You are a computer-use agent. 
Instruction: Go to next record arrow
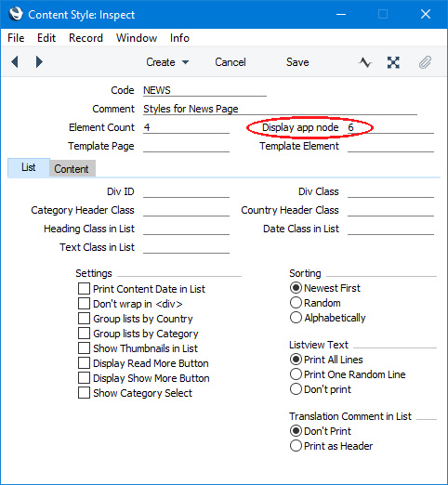[39, 62]
